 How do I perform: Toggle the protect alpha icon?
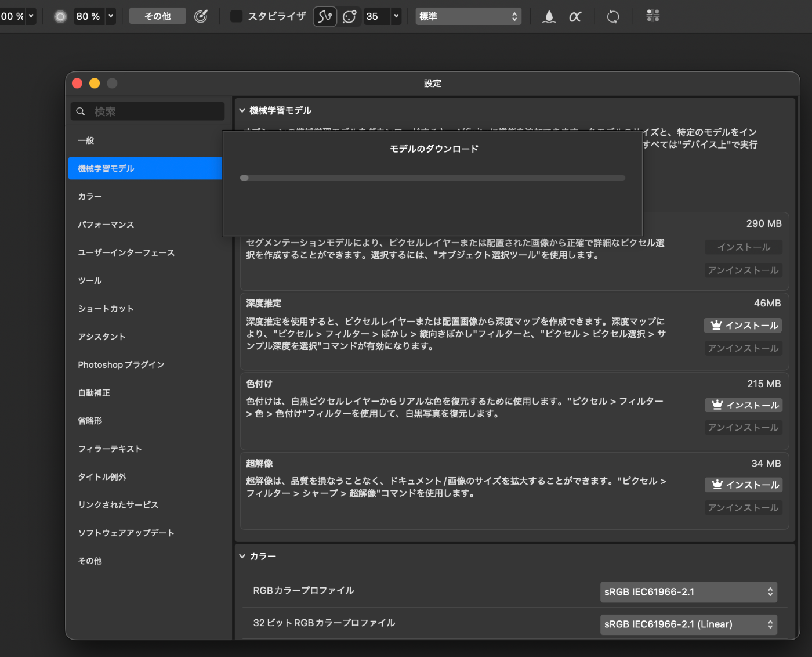(575, 16)
